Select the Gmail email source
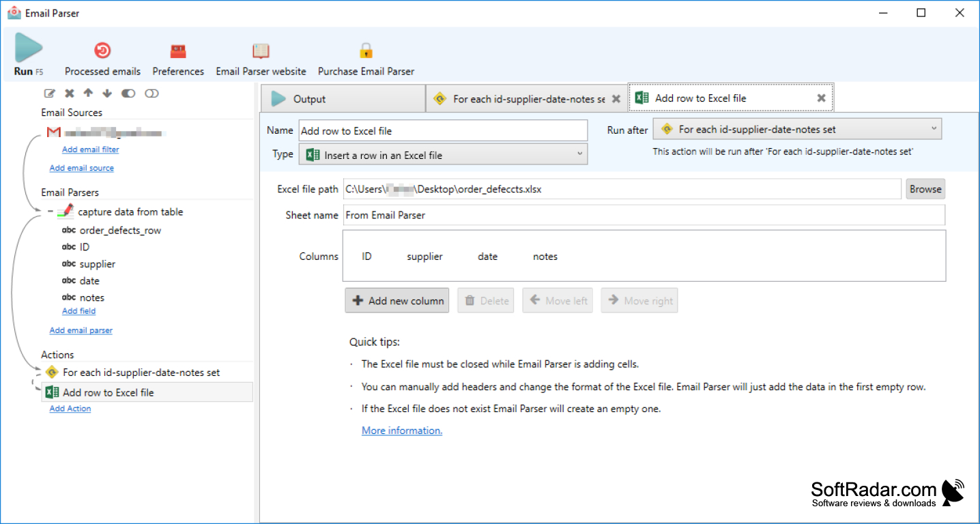Viewport: 980px width, 524px height. tap(106, 132)
